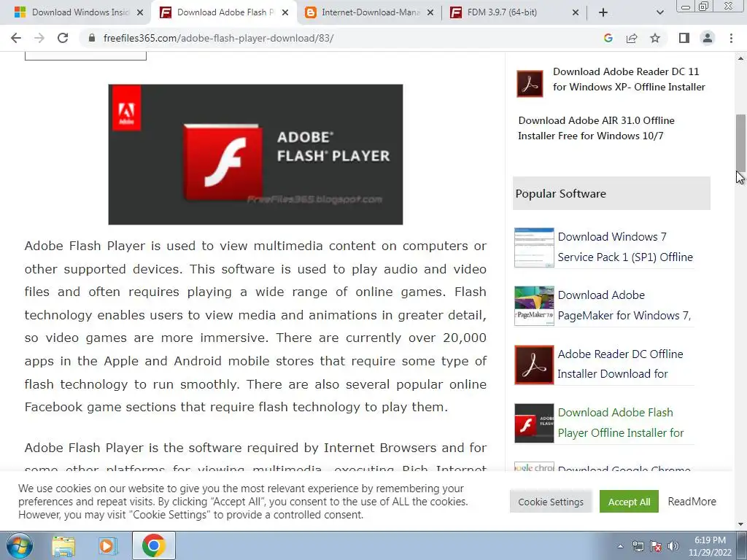Close the FDM 3.9.7 tab
The width and height of the screenshot is (747, 560).
point(576,12)
